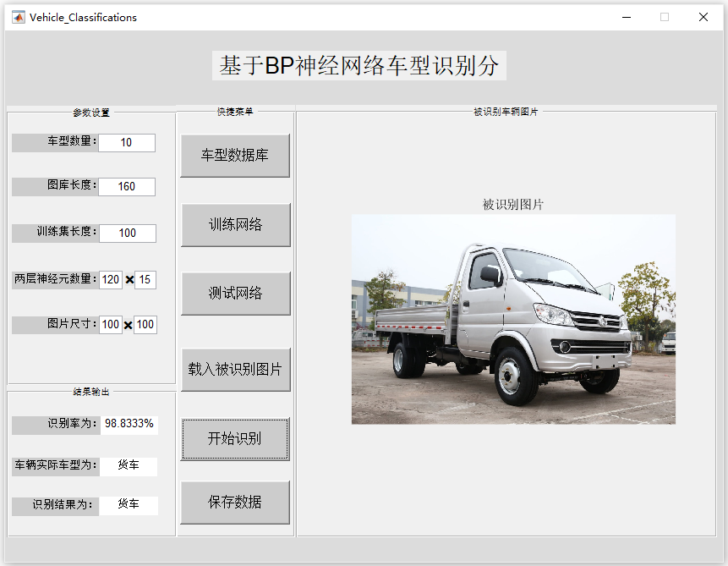The image size is (728, 566).
Task: Run the 测试网络 button
Action: [235, 294]
